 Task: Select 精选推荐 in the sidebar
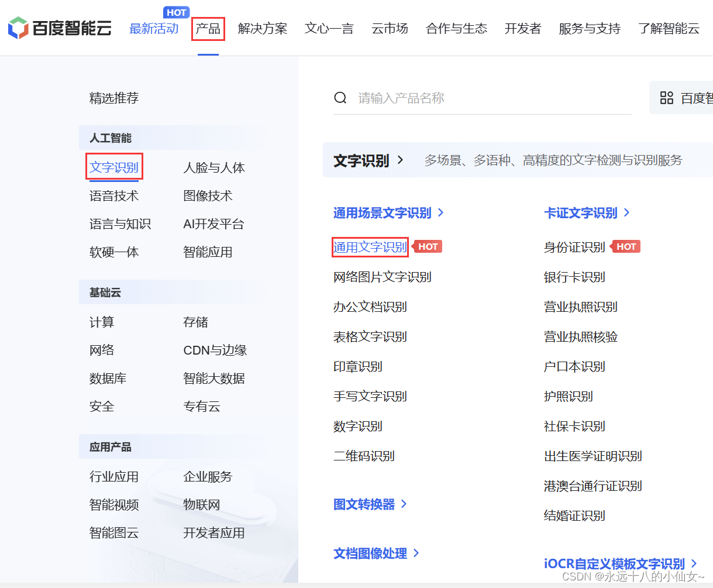(114, 98)
